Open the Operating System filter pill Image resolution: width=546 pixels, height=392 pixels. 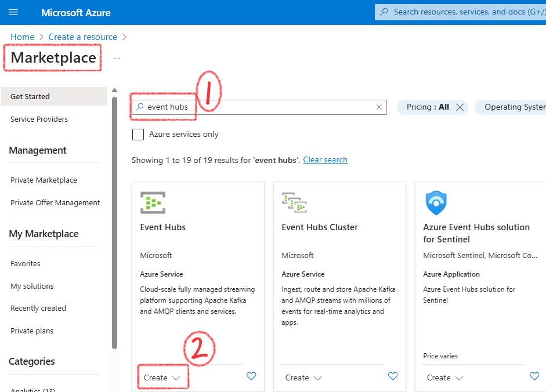click(511, 107)
